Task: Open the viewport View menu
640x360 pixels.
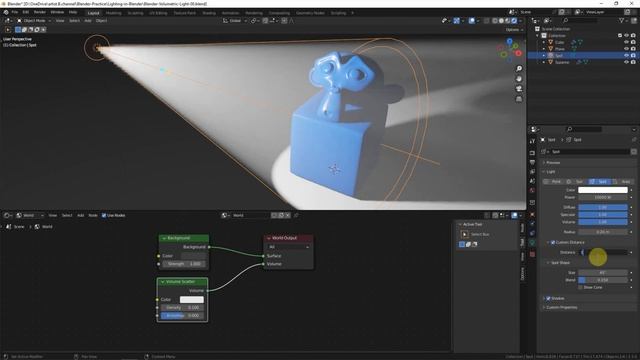Action: (x=60, y=20)
